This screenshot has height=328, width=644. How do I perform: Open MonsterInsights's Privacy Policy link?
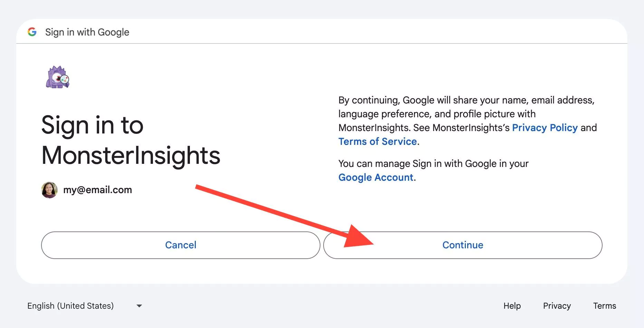click(x=545, y=128)
